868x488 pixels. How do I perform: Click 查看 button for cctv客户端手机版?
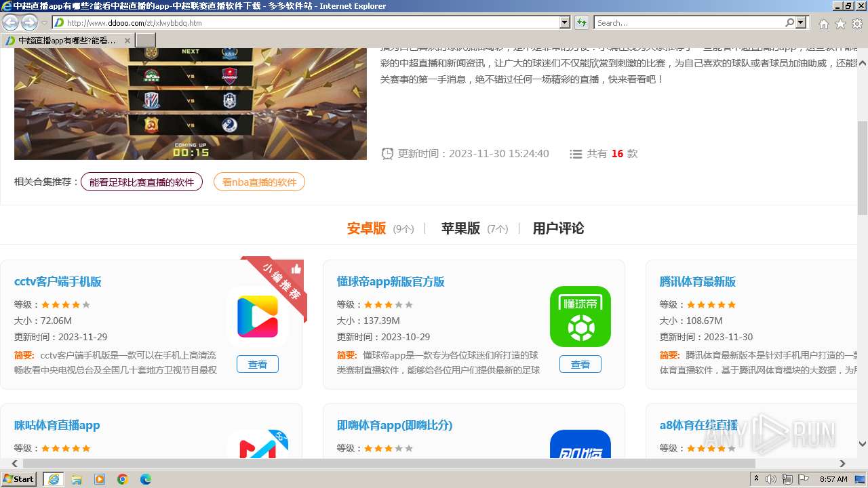[258, 364]
